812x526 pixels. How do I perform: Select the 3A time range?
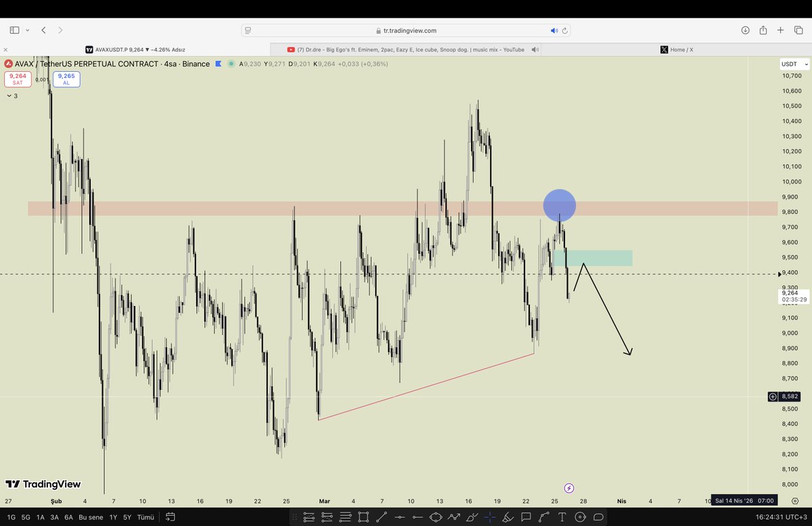click(x=54, y=517)
